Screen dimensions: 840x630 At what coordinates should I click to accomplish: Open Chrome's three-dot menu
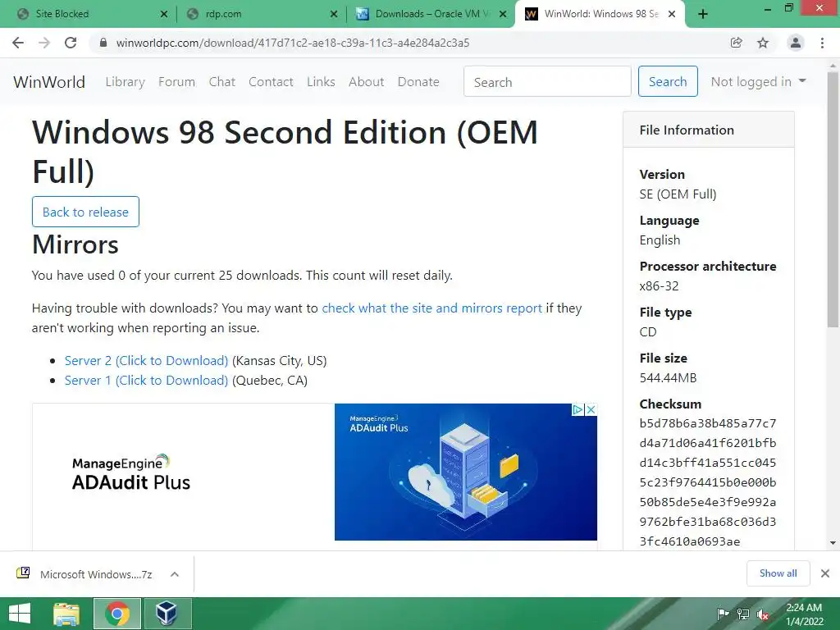(822, 43)
